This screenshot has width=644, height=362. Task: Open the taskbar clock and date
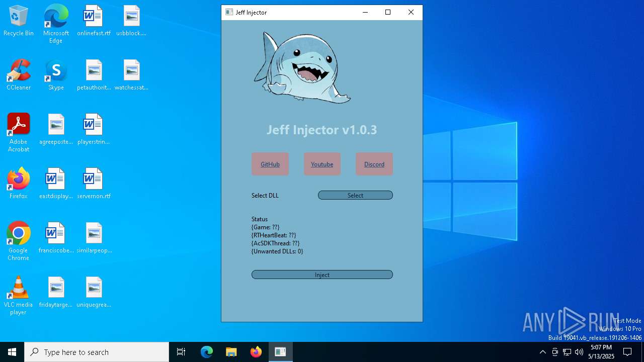click(601, 352)
